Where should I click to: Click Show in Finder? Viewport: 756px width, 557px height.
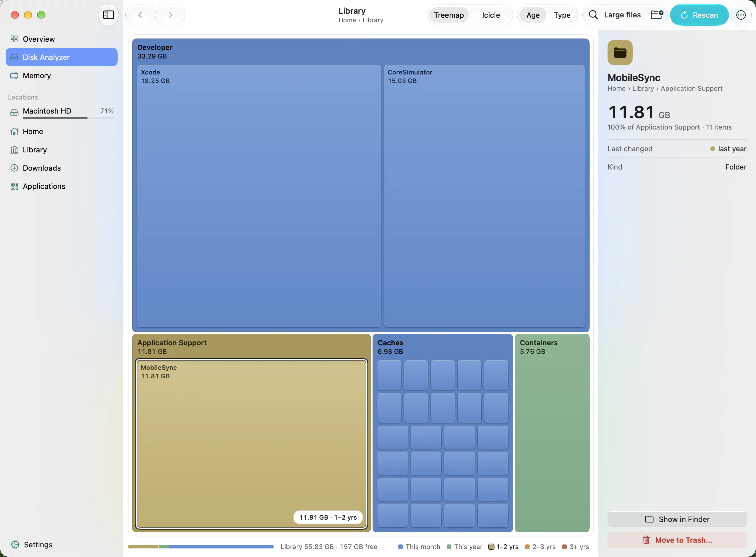coord(677,519)
